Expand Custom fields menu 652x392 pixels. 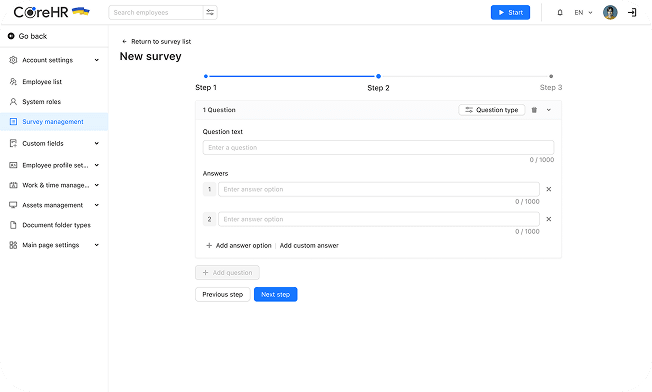[96, 143]
